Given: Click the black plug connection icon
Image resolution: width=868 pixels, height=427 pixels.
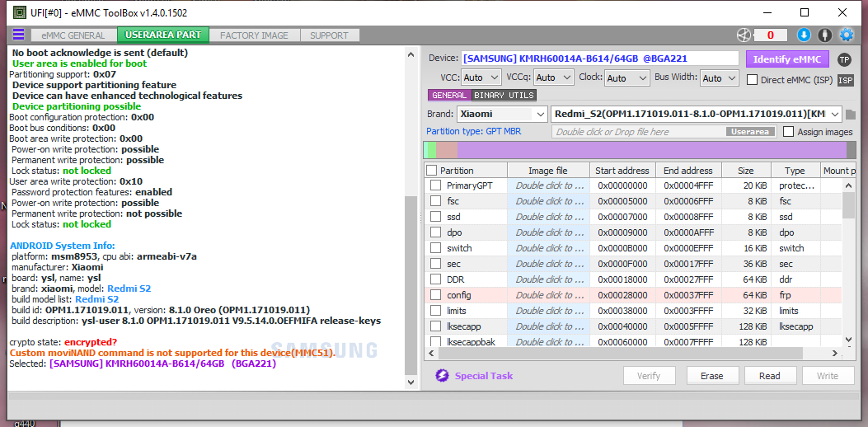Looking at the screenshot, I should tap(825, 35).
